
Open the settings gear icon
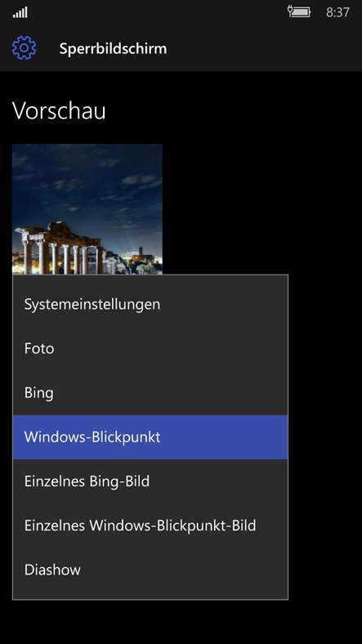coord(25,48)
